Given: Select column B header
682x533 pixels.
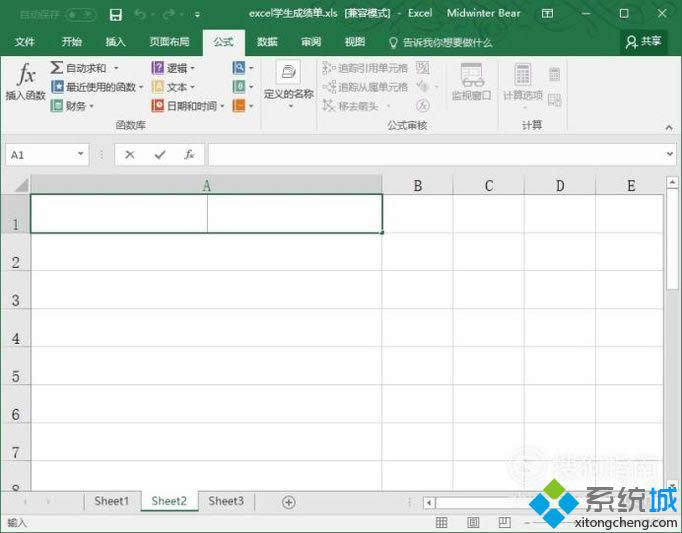Looking at the screenshot, I should click(418, 185).
